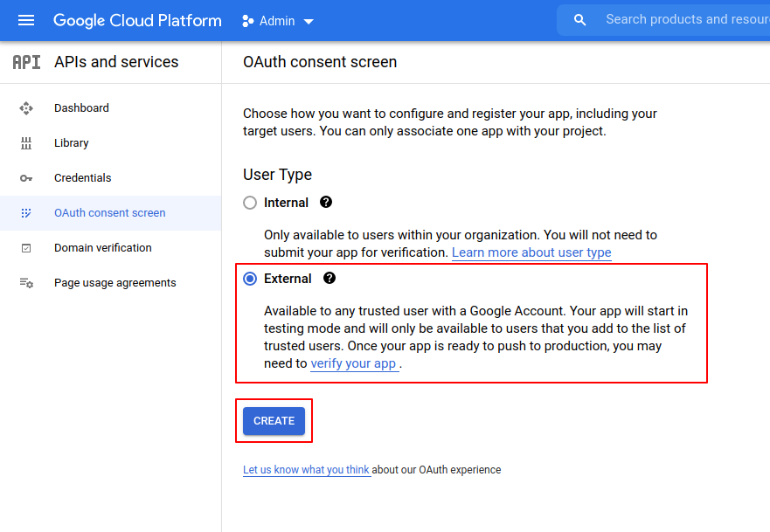Open the Credentials menu item
This screenshot has height=532, width=770.
coord(83,178)
